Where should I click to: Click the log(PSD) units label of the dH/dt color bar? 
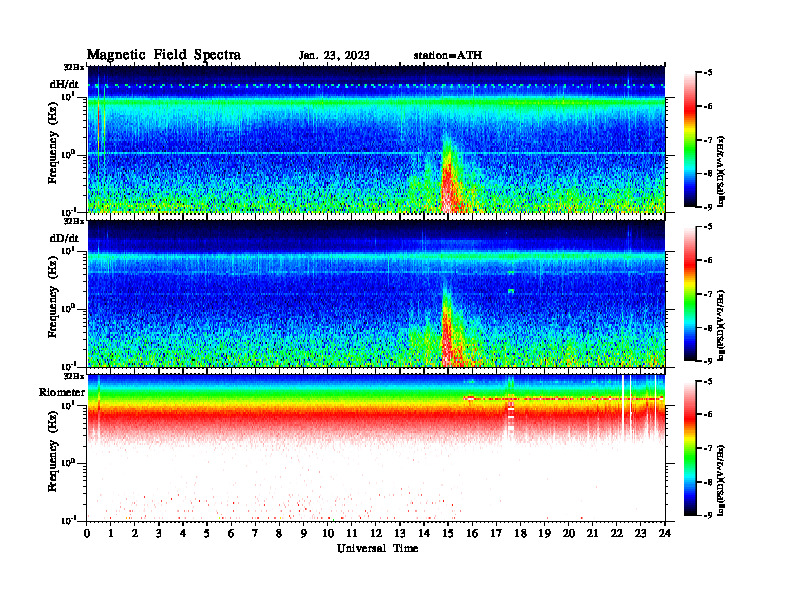click(721, 171)
